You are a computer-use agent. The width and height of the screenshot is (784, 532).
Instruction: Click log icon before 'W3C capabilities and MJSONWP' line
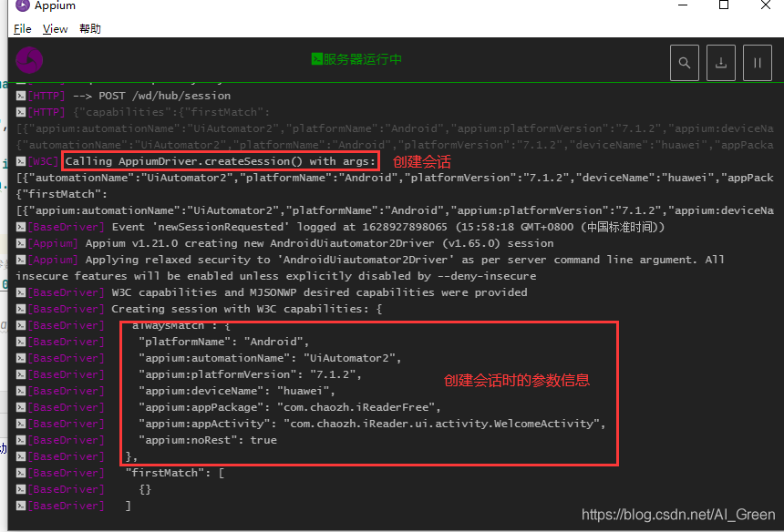coord(20,292)
